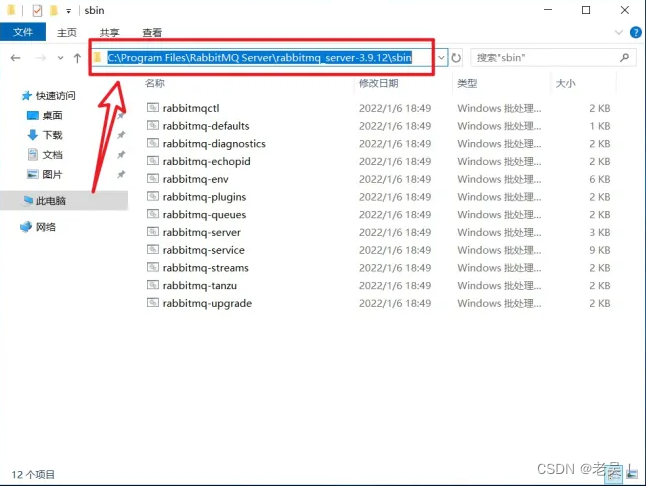646x486 pixels.
Task: Select the rabbitmq-defaults file
Action: [206, 126]
